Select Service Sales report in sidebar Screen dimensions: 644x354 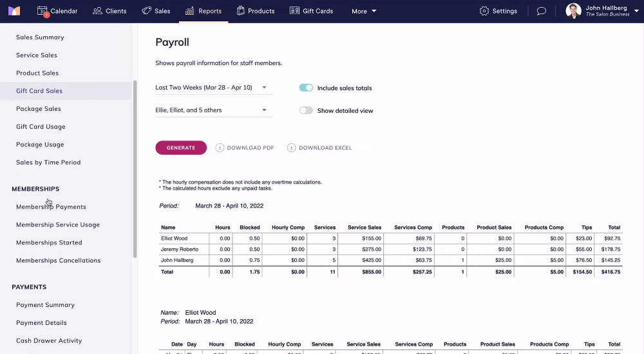pyautogui.click(x=37, y=55)
